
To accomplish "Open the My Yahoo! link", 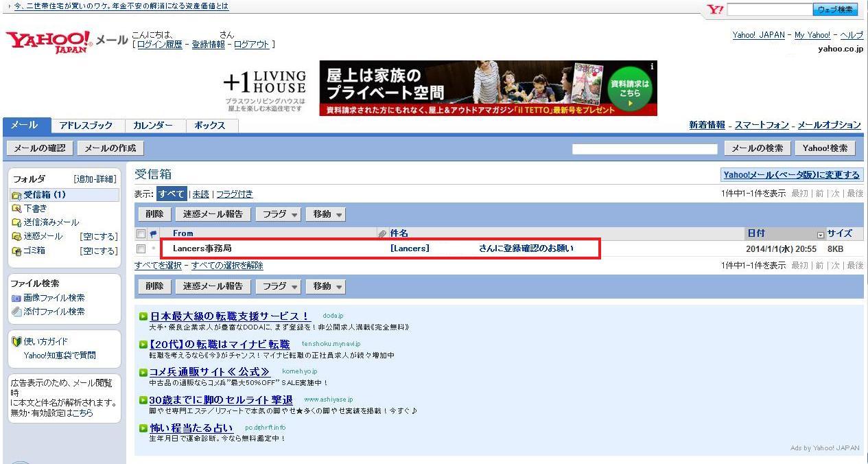I will [x=812, y=35].
